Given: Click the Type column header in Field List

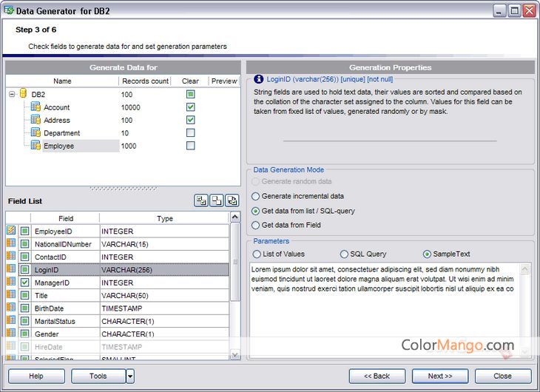Looking at the screenshot, I should point(165,218).
